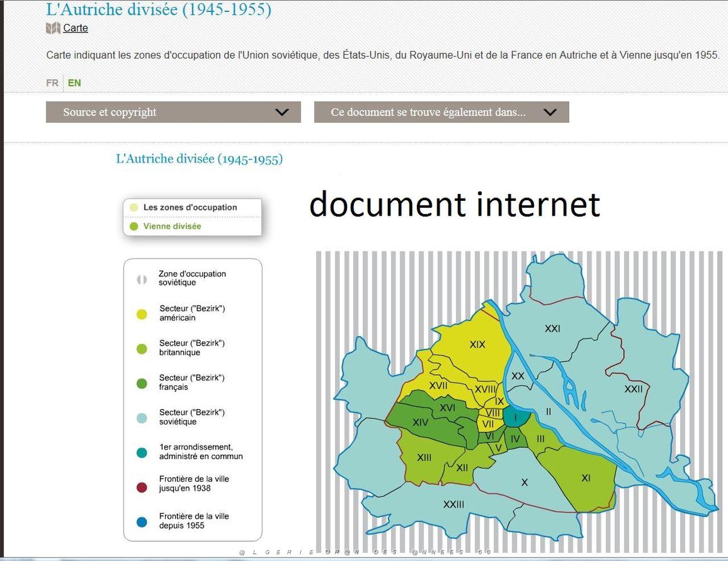The image size is (728, 561).
Task: Click district XIX on the map
Action: (x=477, y=344)
